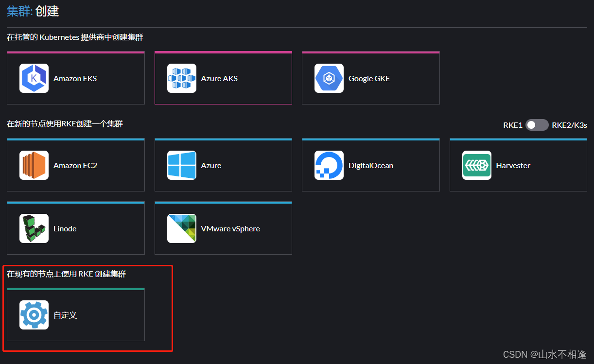Select the 自定义 text label
The height and width of the screenshot is (364, 594).
point(65,315)
